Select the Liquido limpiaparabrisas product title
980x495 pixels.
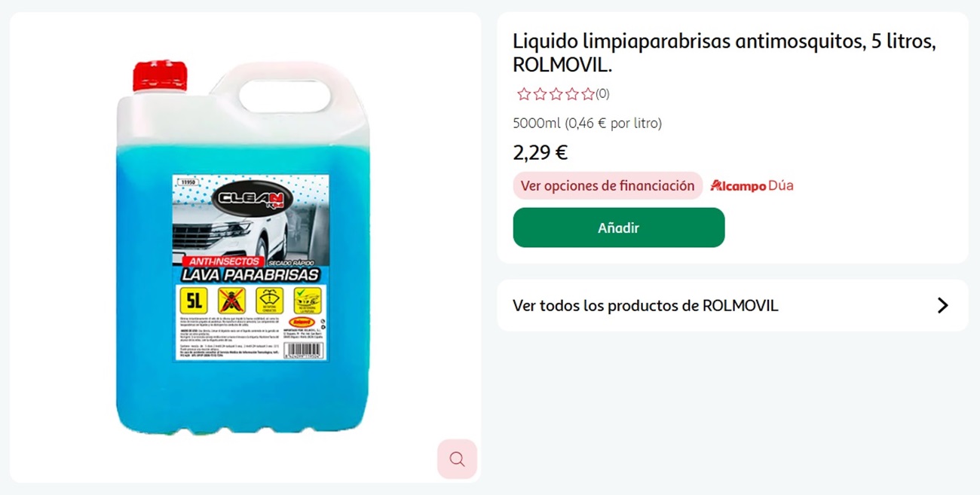(x=724, y=53)
